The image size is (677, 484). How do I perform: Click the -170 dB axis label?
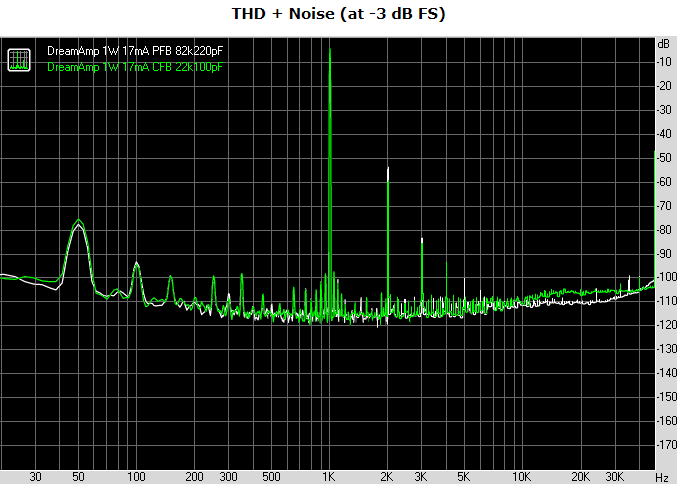tap(666, 444)
